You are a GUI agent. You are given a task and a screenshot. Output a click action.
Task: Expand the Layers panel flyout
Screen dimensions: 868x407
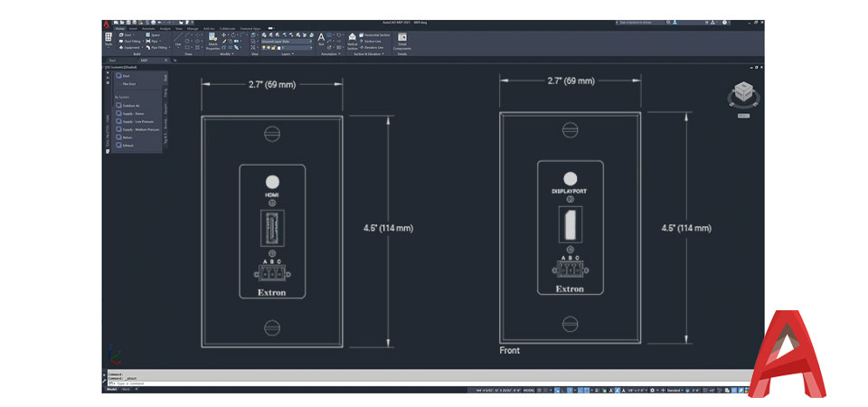pyautogui.click(x=288, y=53)
